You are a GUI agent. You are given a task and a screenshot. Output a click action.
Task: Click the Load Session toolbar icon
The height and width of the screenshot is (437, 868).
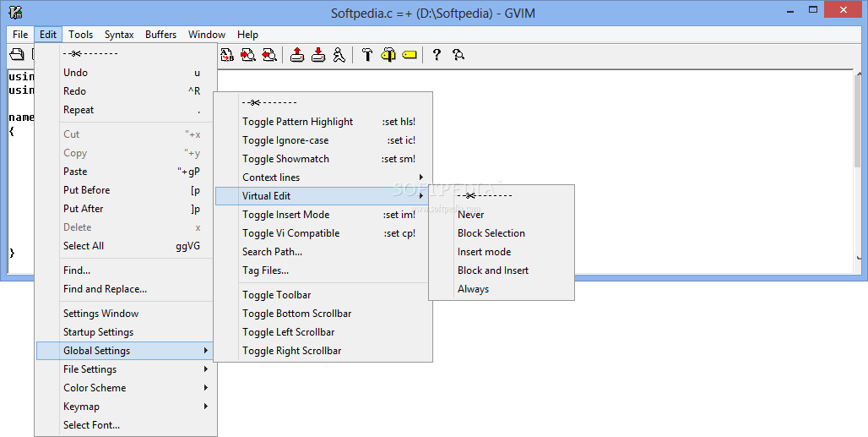point(297,54)
